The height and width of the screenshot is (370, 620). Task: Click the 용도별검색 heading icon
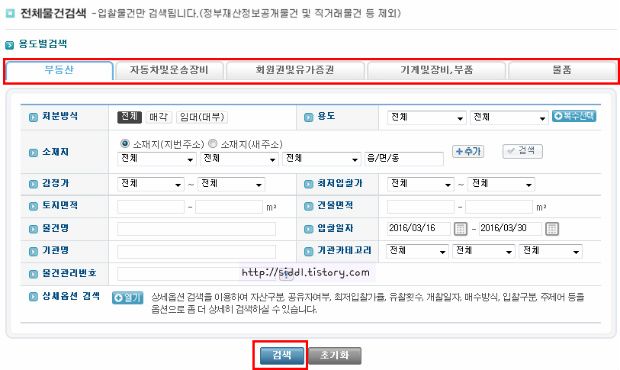tap(9, 45)
